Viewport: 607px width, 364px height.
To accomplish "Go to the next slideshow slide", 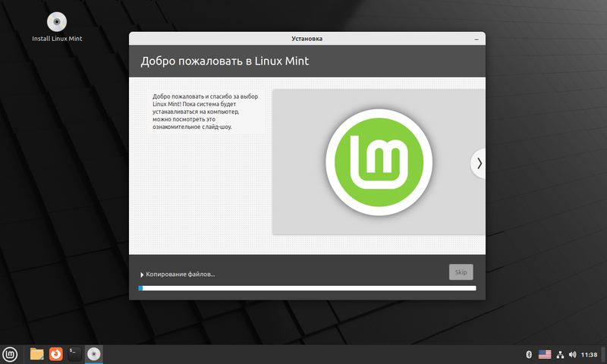I will click(479, 163).
